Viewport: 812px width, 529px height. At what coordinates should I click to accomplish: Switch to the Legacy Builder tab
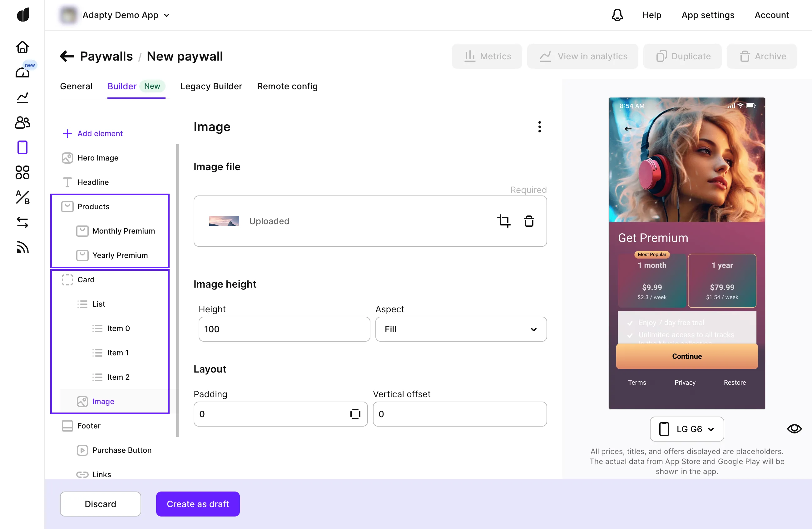click(x=211, y=86)
